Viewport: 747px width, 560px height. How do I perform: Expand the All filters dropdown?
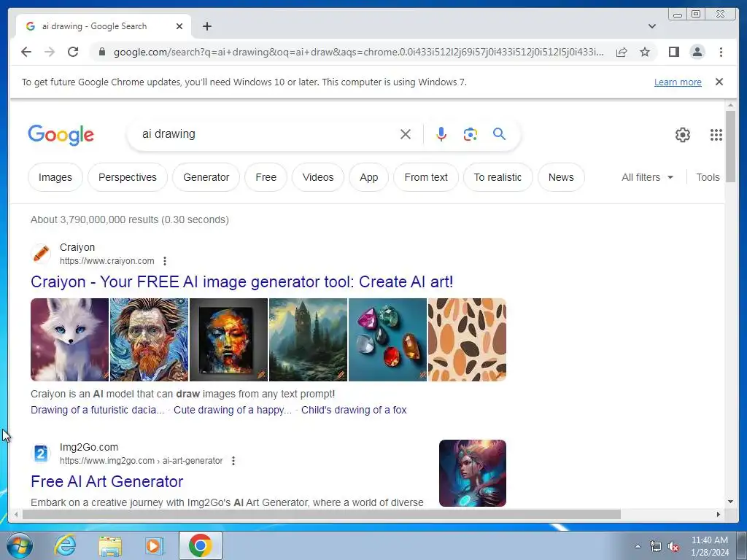[x=647, y=177]
